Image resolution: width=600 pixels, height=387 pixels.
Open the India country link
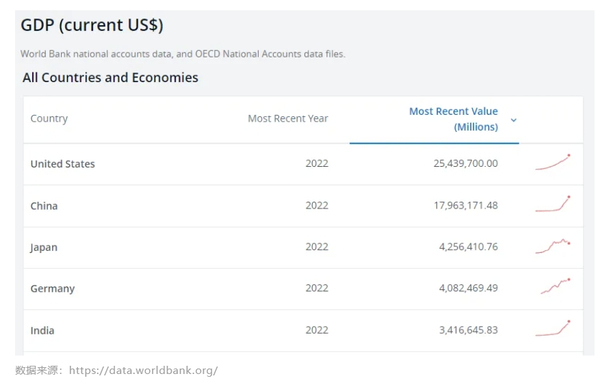[x=42, y=330]
